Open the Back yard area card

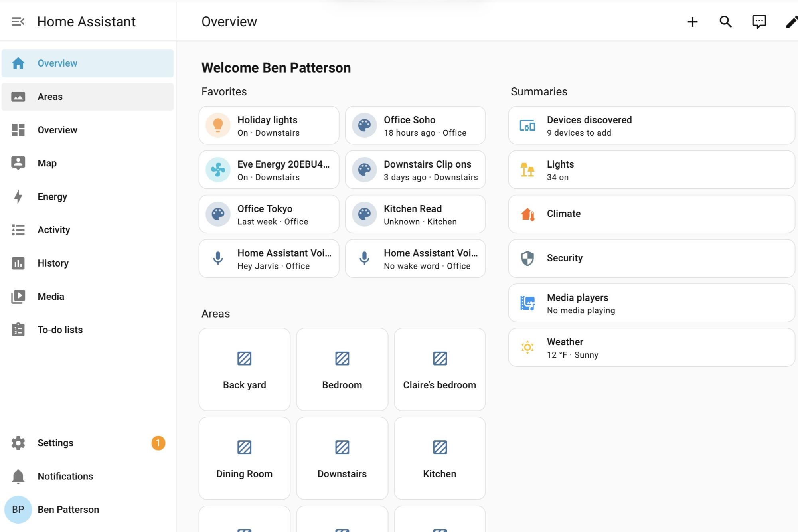244,370
